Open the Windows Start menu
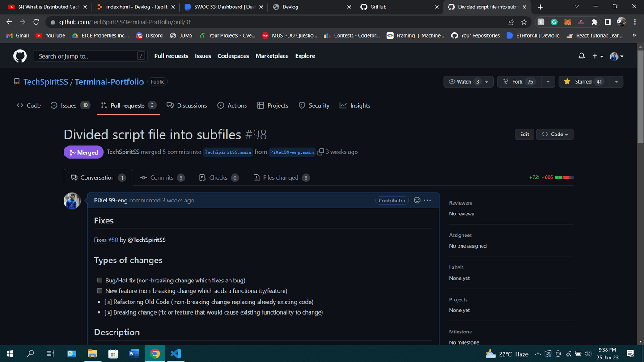This screenshot has width=644, height=362. coord(9,354)
